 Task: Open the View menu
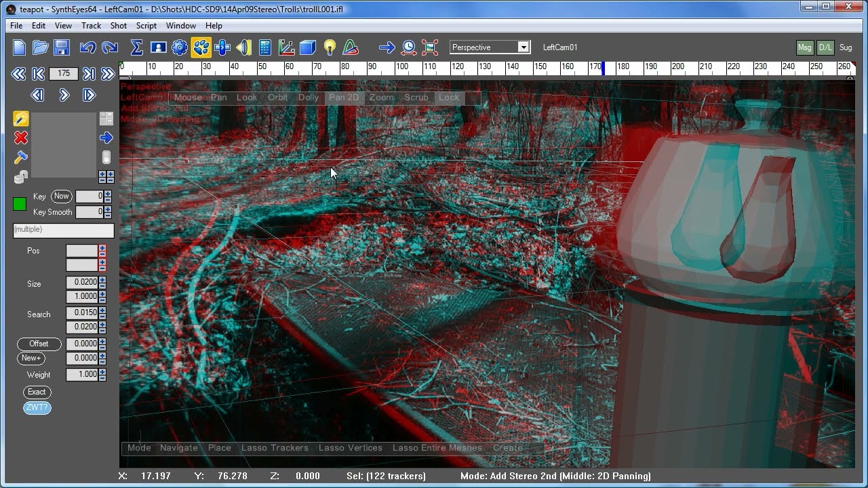coord(63,26)
